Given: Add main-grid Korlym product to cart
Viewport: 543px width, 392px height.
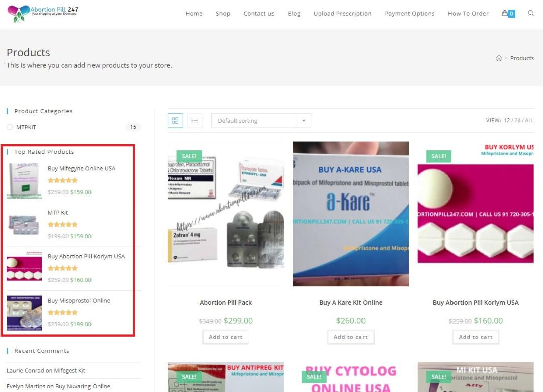Looking at the screenshot, I should pyautogui.click(x=476, y=337).
